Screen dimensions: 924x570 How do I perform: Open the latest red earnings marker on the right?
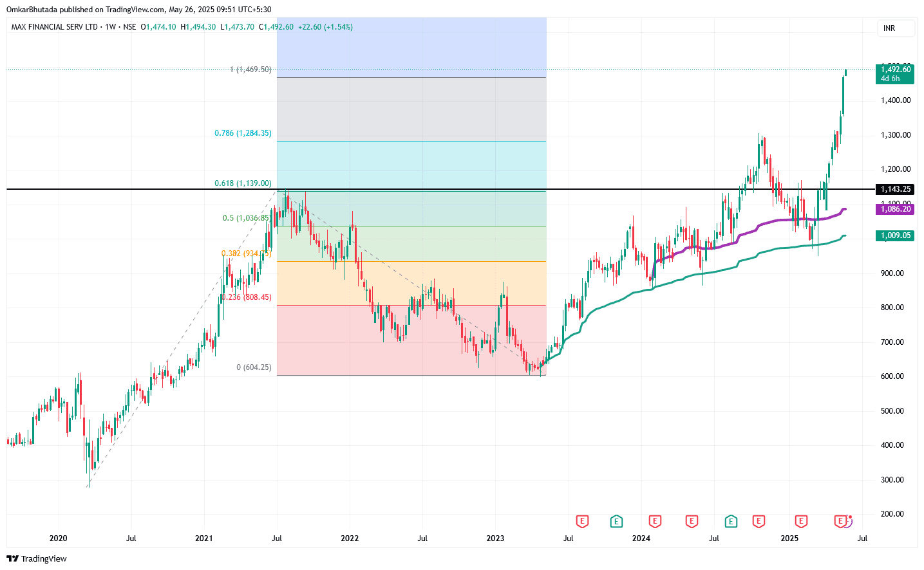click(840, 521)
